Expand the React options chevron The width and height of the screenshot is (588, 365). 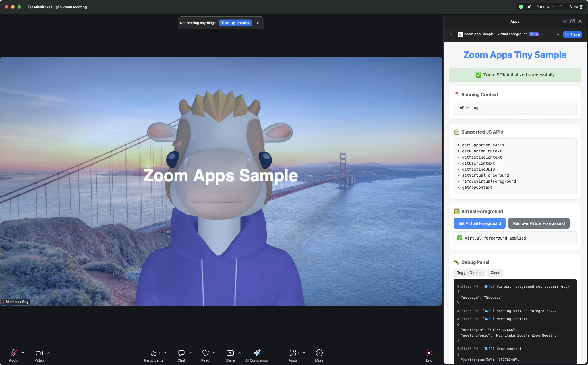[x=214, y=353]
